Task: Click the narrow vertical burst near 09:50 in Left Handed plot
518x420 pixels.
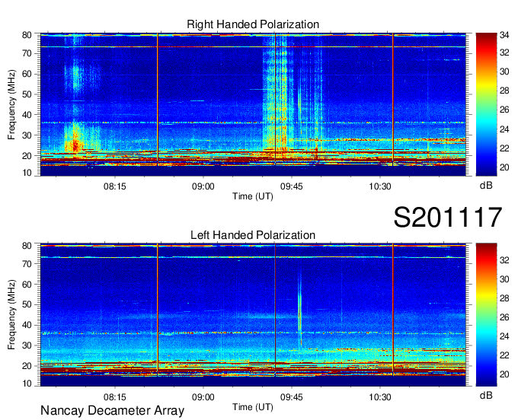Action: (300, 308)
